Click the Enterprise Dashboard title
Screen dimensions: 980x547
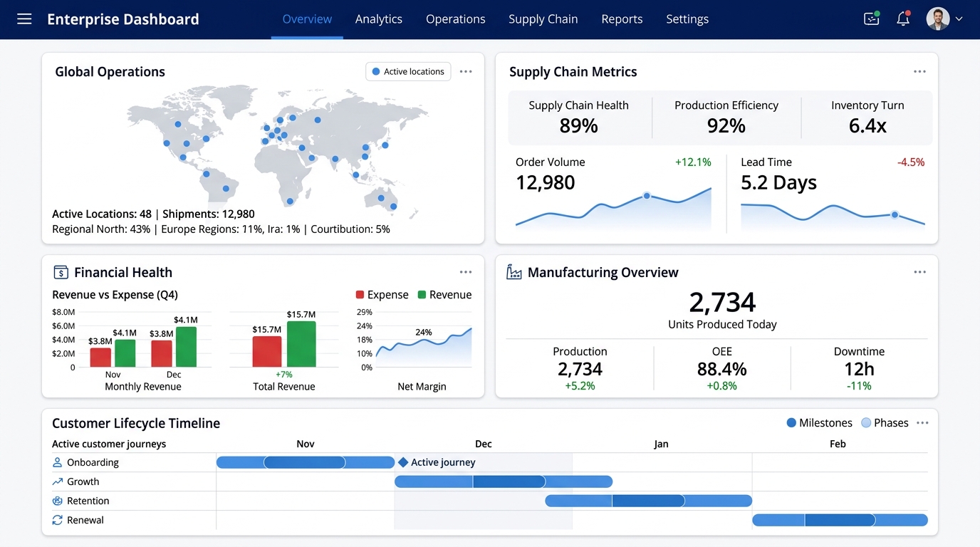pyautogui.click(x=123, y=19)
